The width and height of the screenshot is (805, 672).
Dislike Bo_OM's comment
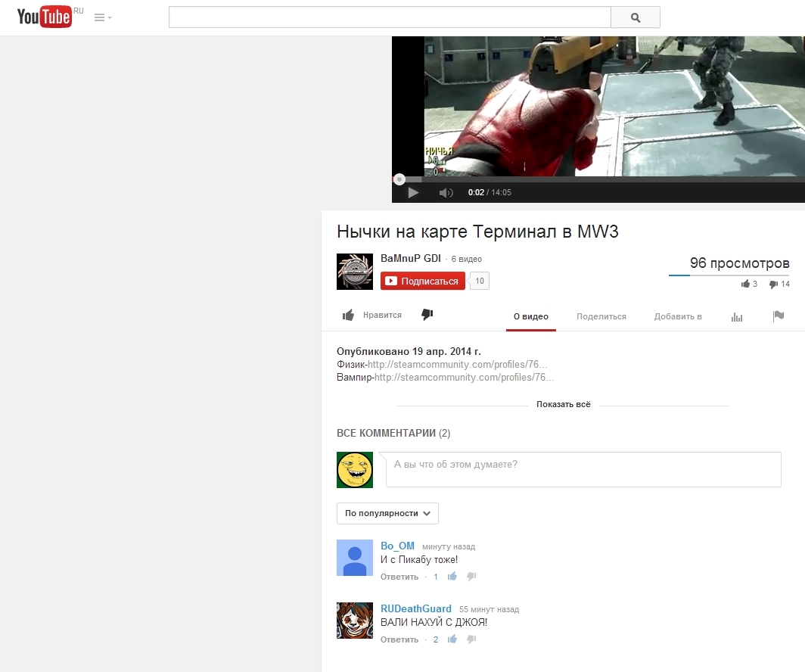click(471, 577)
